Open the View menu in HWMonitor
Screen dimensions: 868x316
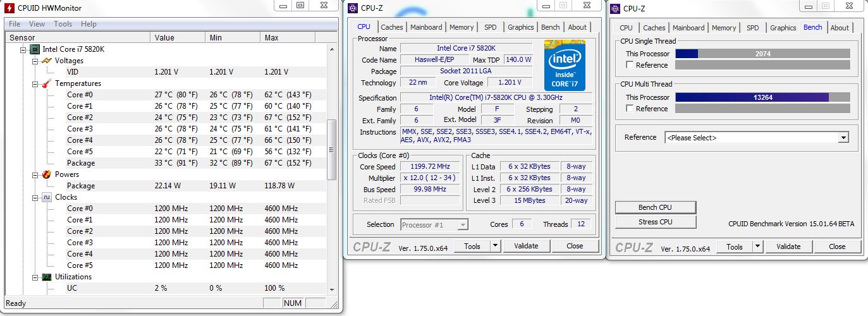(x=37, y=24)
